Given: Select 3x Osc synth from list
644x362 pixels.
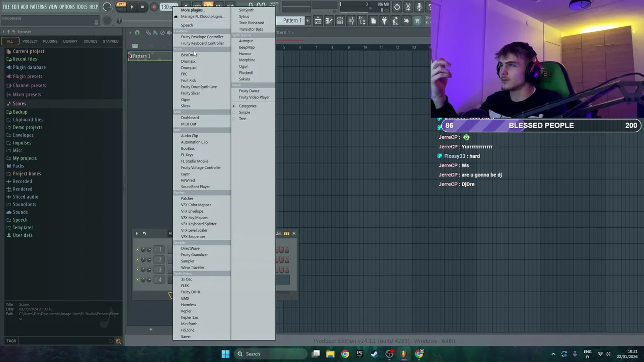Looking at the screenshot, I should 186,279.
